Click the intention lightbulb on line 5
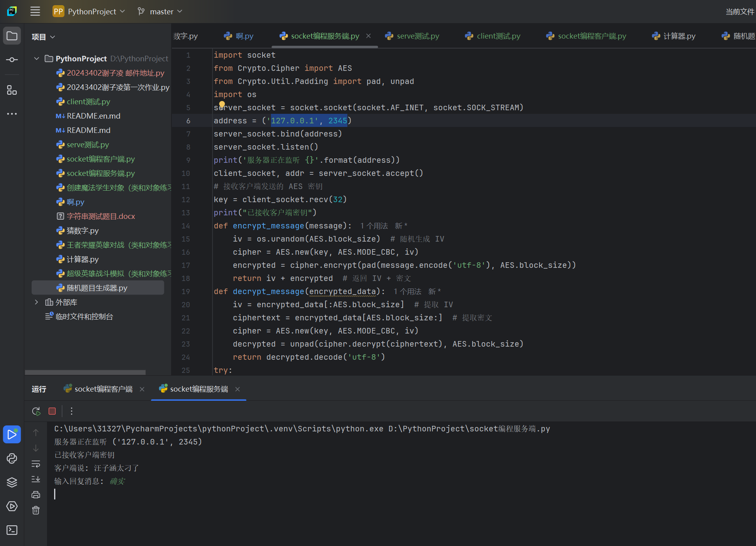The width and height of the screenshot is (756, 546). coord(222,104)
